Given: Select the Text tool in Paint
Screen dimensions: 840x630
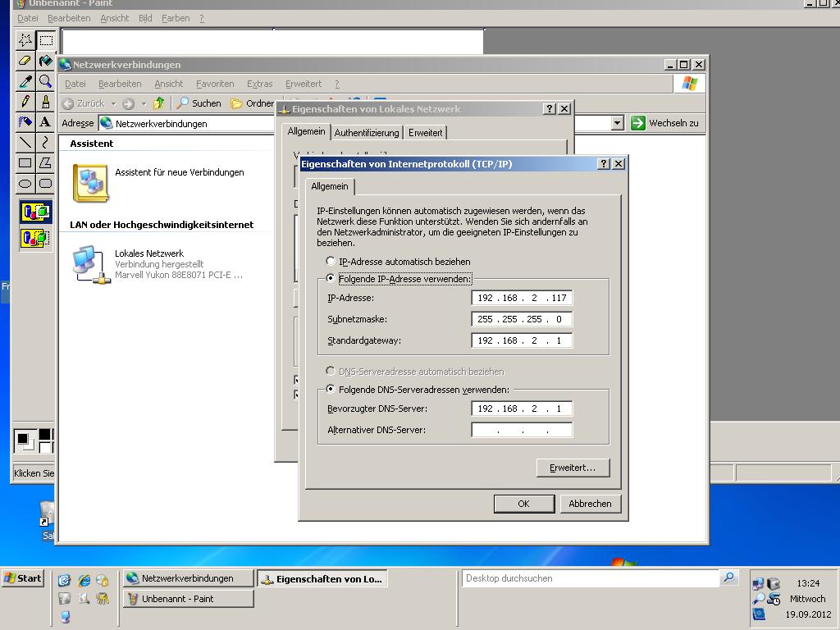Looking at the screenshot, I should (45, 122).
